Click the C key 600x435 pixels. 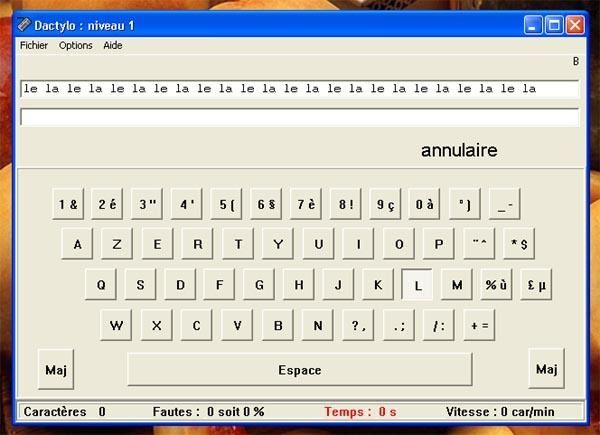click(196, 325)
